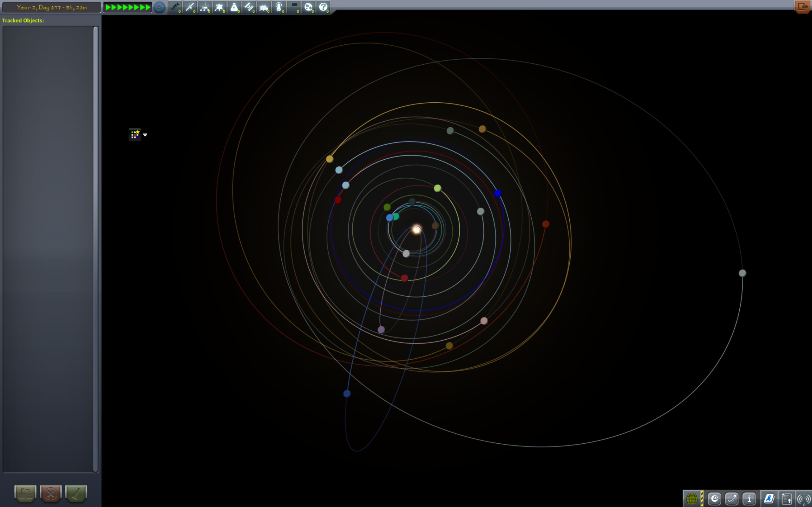The image size is (812, 507).
Task: Click the lander filter icon
Action: pos(219,7)
